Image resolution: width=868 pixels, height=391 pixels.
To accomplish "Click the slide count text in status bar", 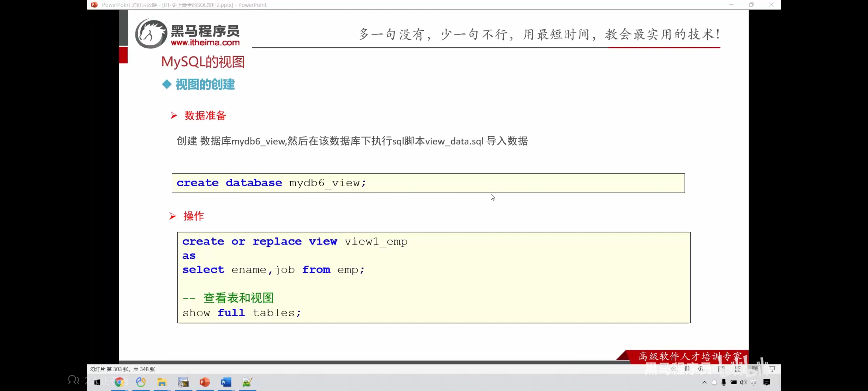I will click(x=122, y=369).
